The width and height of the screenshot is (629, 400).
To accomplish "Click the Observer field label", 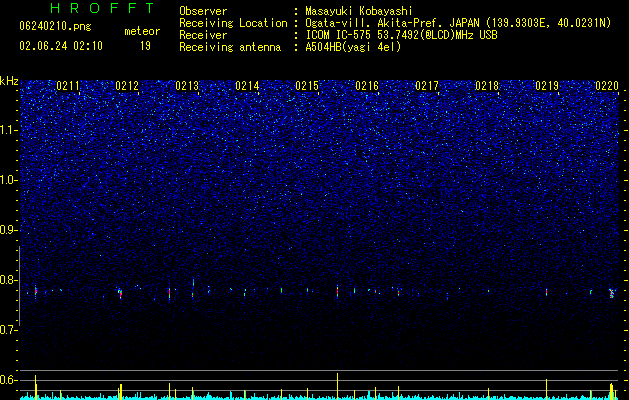I will click(203, 11).
